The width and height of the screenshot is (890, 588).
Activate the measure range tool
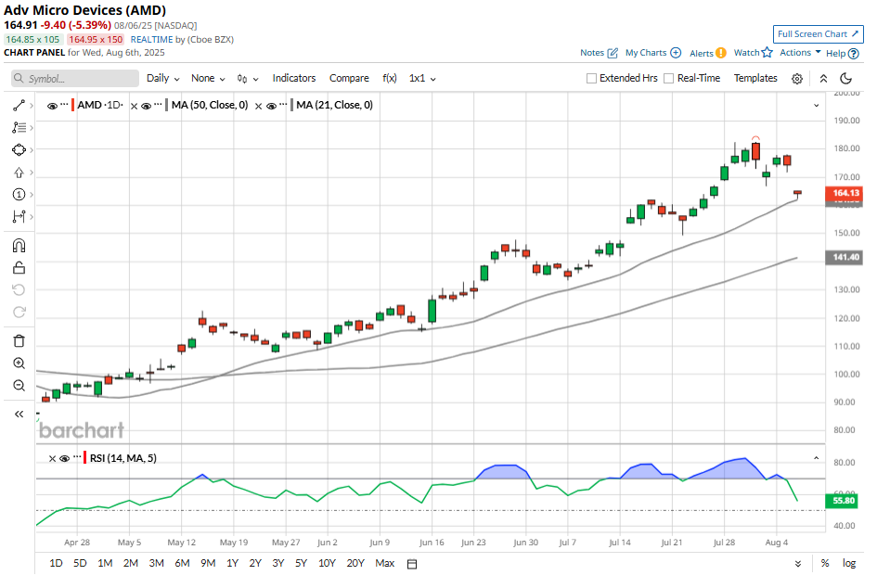(x=19, y=217)
